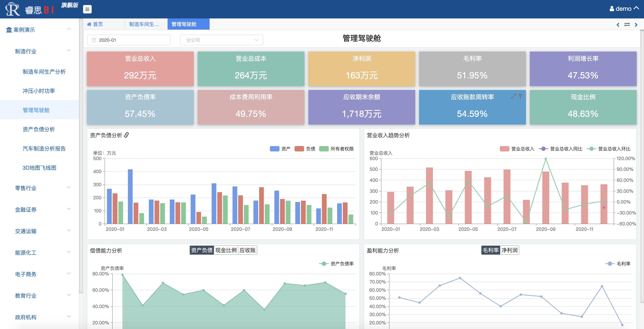The height and width of the screenshot is (329, 644).
Task: Click the demo user avatar icon
Action: point(612,9)
